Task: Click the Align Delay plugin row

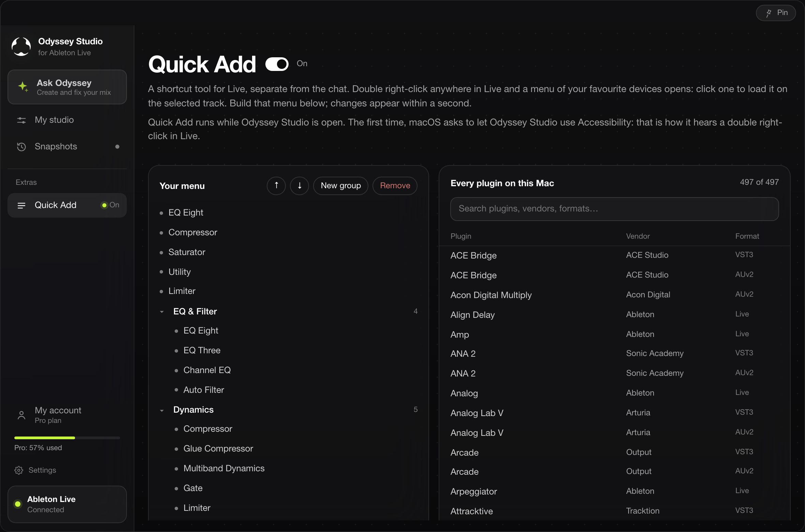Action: [x=614, y=315]
